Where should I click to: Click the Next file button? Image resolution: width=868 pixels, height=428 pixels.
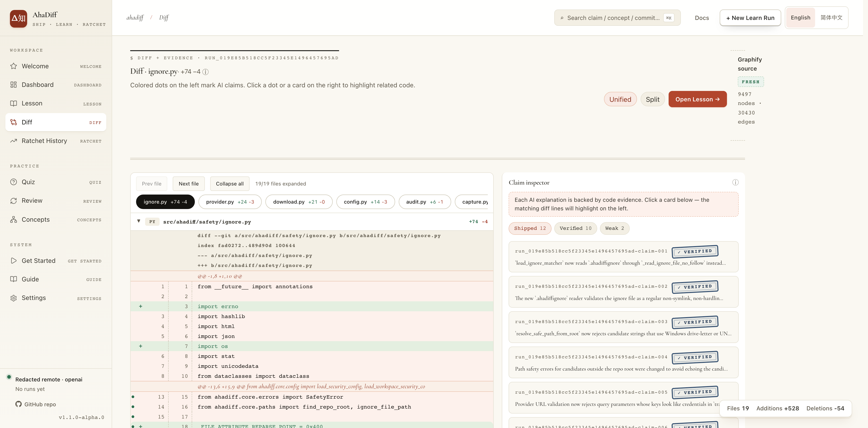tap(188, 183)
